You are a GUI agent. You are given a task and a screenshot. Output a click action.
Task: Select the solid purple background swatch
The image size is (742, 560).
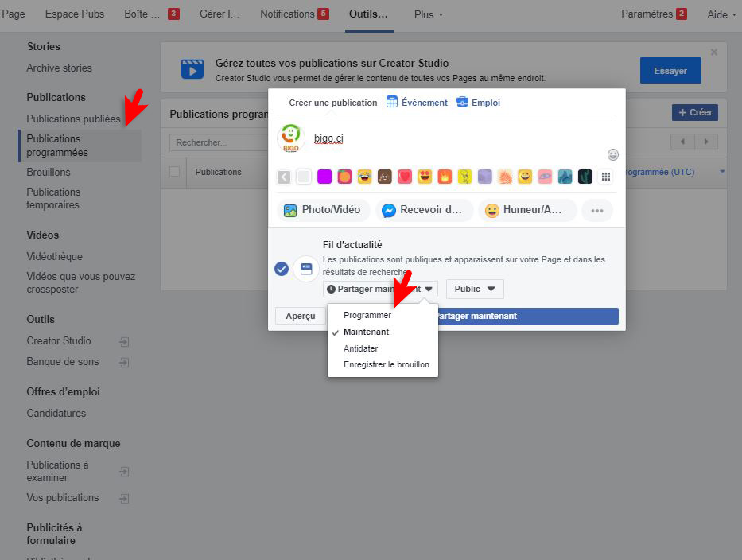click(x=324, y=177)
